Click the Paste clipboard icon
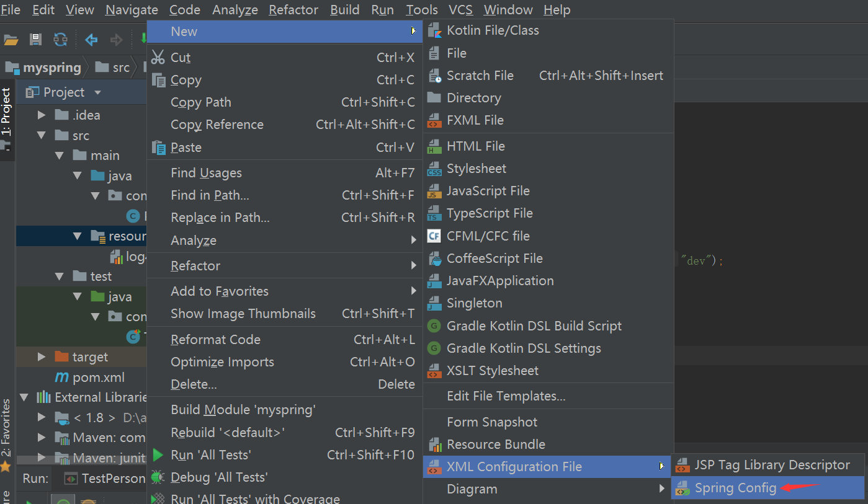 click(x=158, y=147)
